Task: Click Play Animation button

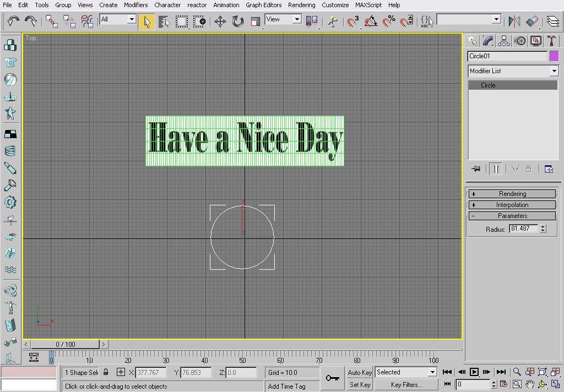Action: (474, 372)
